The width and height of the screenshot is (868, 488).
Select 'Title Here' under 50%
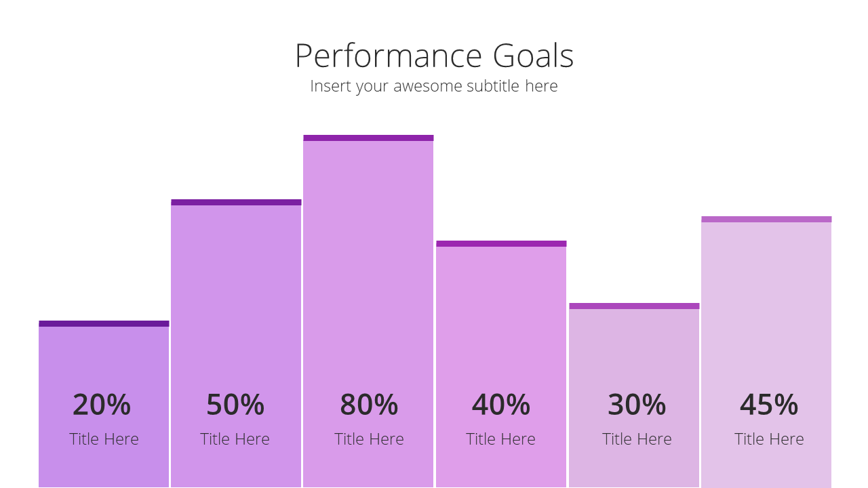click(235, 439)
